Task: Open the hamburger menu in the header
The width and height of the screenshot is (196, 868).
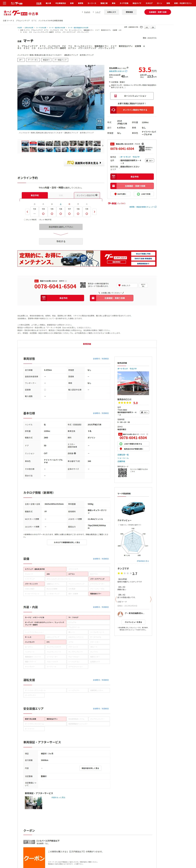Action: tap(4, 3)
